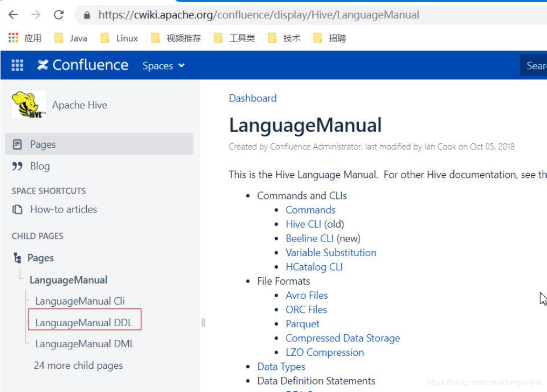The image size is (547, 392).
Task: Open the Java bookmarks folder
Action: [x=71, y=37]
